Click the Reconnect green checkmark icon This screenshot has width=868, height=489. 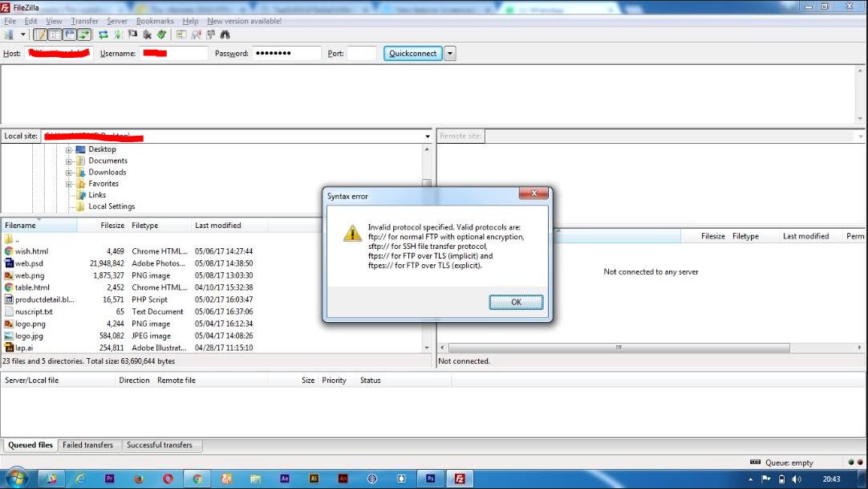pyautogui.click(x=161, y=35)
